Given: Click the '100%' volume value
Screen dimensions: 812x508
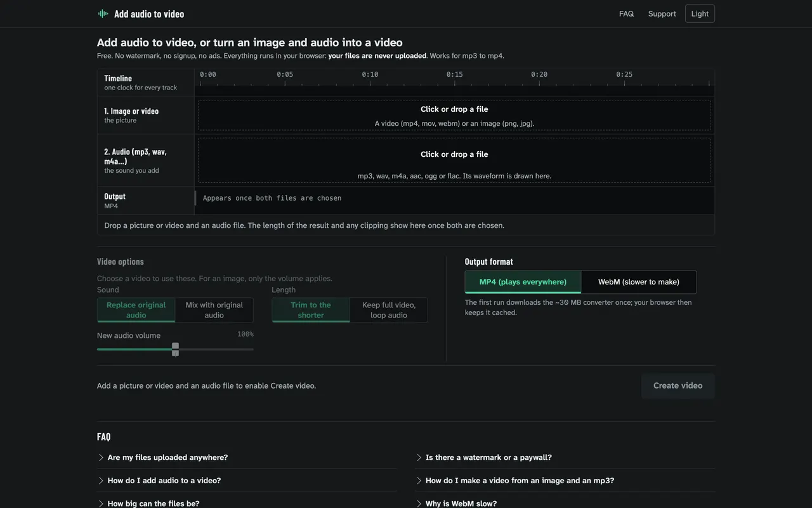Looking at the screenshot, I should (x=246, y=334).
